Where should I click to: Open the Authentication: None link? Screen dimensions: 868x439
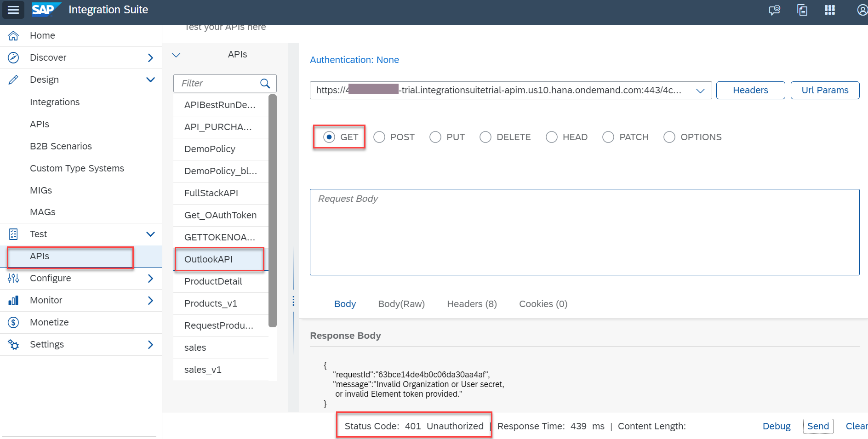pos(354,59)
